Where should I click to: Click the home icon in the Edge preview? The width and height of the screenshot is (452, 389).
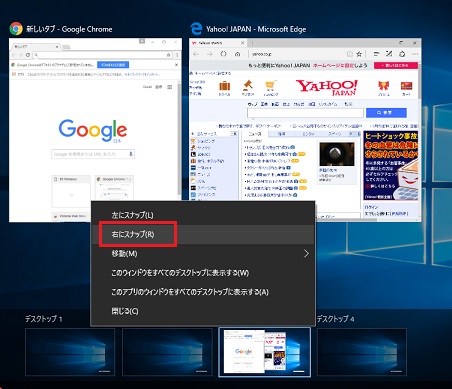pos(237,54)
